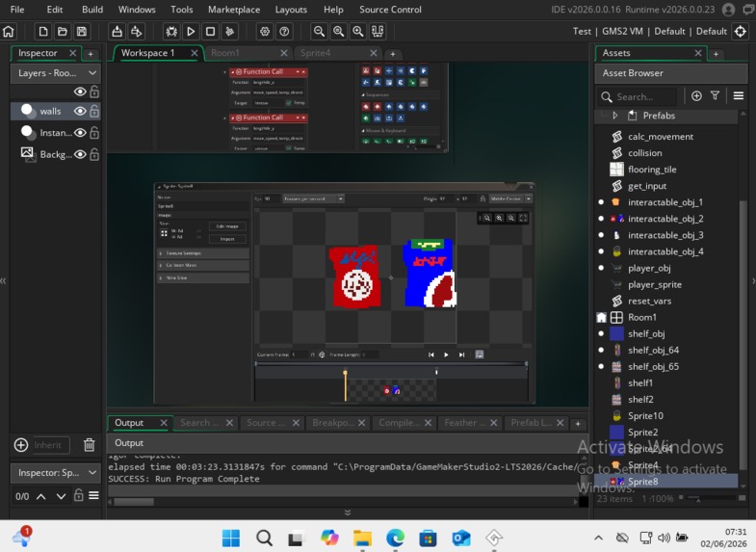Image resolution: width=756 pixels, height=552 pixels.
Task: Open the Layers - Room dropdown
Action: [56, 73]
